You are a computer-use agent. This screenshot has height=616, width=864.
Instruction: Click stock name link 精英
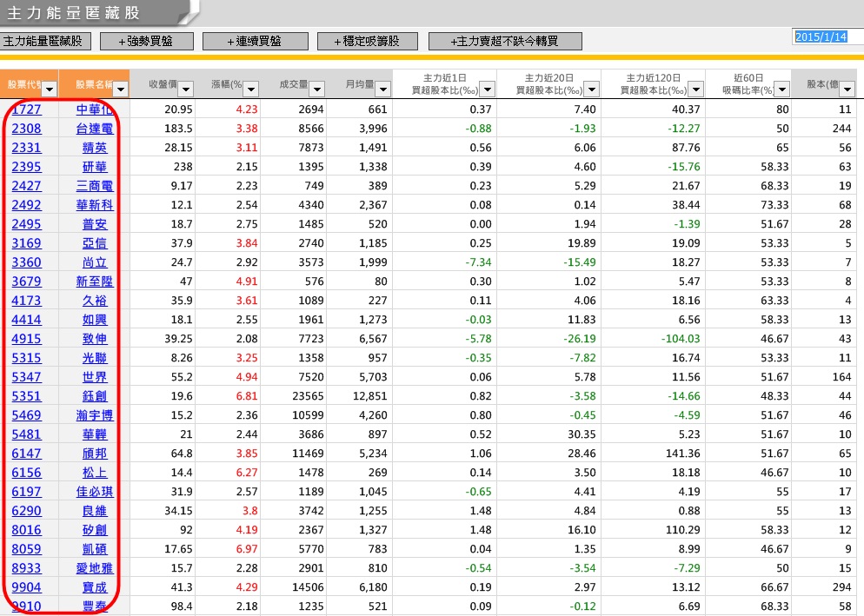95,148
